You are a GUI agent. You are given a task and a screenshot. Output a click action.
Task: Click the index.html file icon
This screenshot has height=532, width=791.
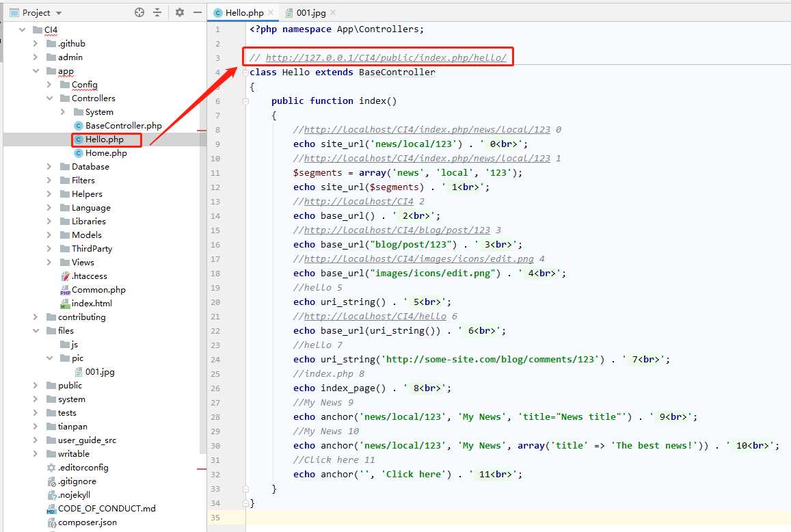(x=65, y=304)
